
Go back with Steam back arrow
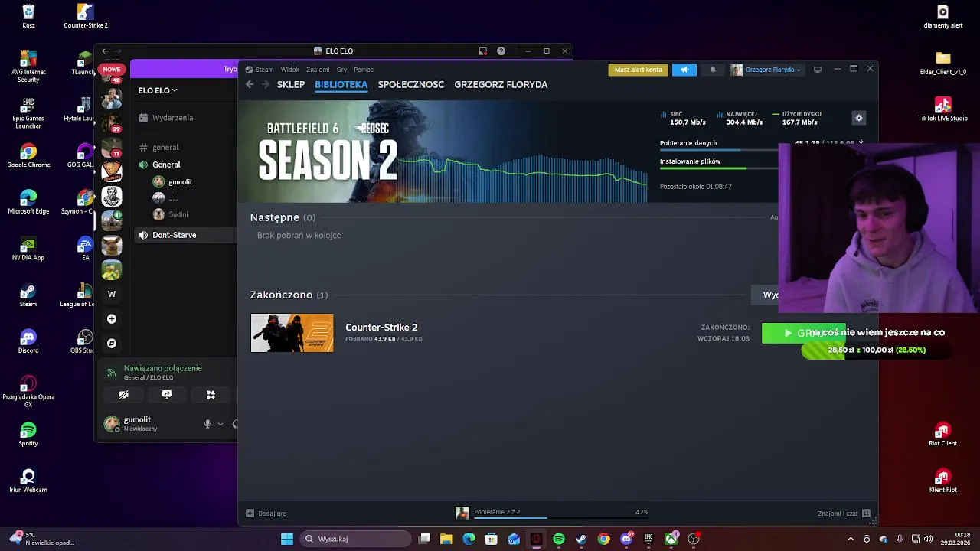click(x=250, y=84)
